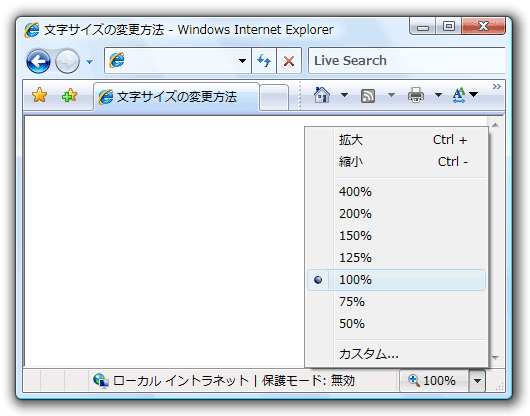
Task: Choose the 150% zoom level
Action: coord(396,236)
